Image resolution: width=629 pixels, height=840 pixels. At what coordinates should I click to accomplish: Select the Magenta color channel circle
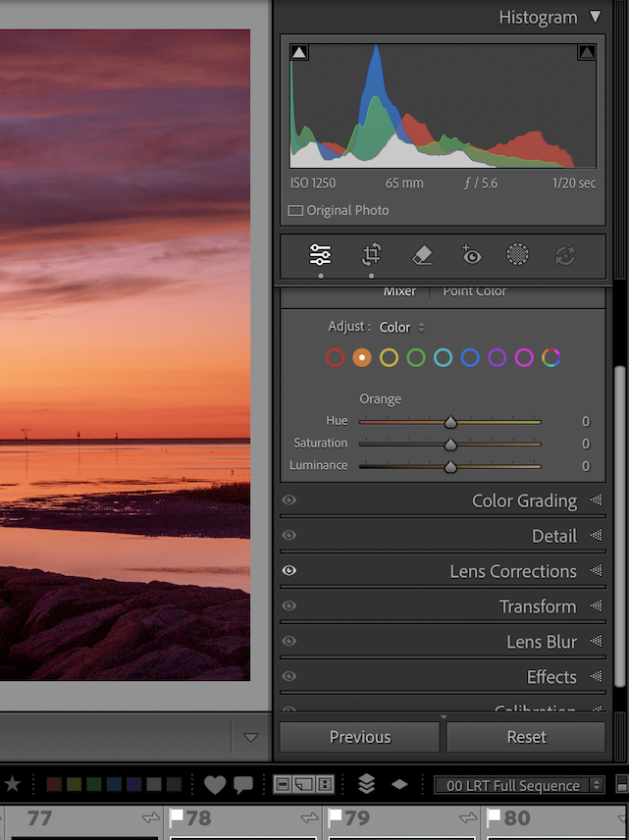coord(524,357)
